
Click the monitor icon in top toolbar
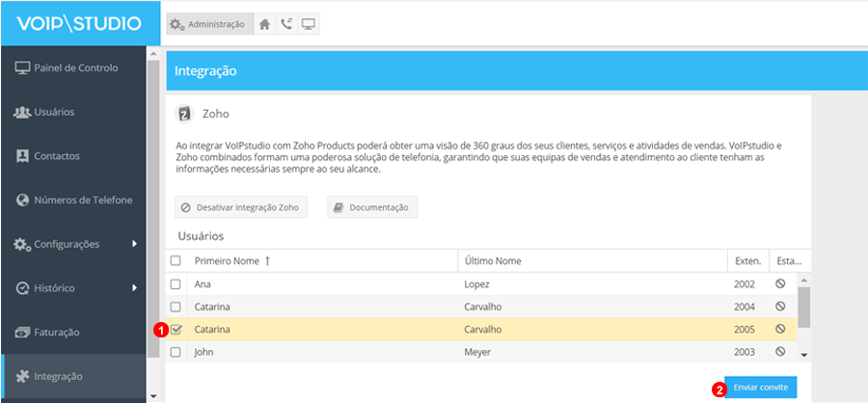(x=309, y=24)
